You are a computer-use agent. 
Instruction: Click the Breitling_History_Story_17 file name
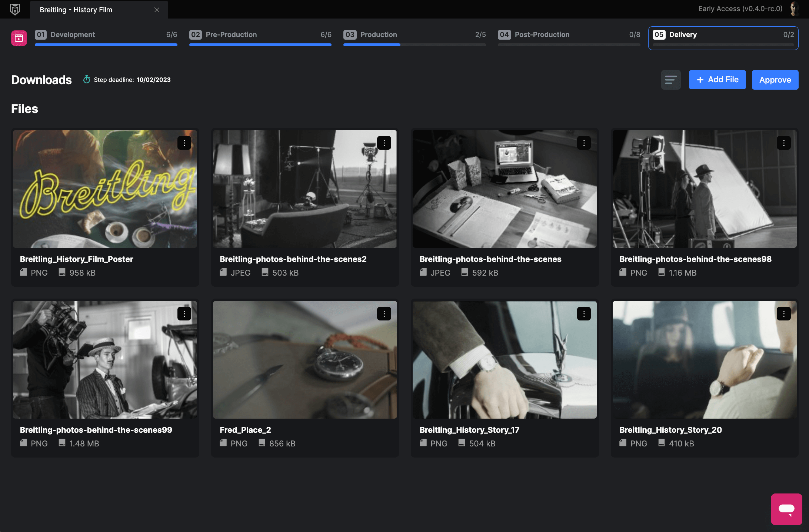[x=469, y=430]
